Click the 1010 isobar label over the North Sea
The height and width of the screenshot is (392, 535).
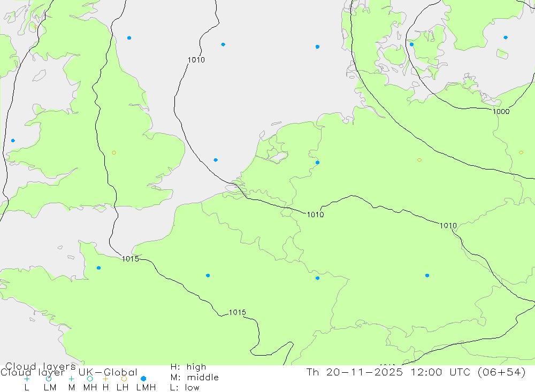196,60
